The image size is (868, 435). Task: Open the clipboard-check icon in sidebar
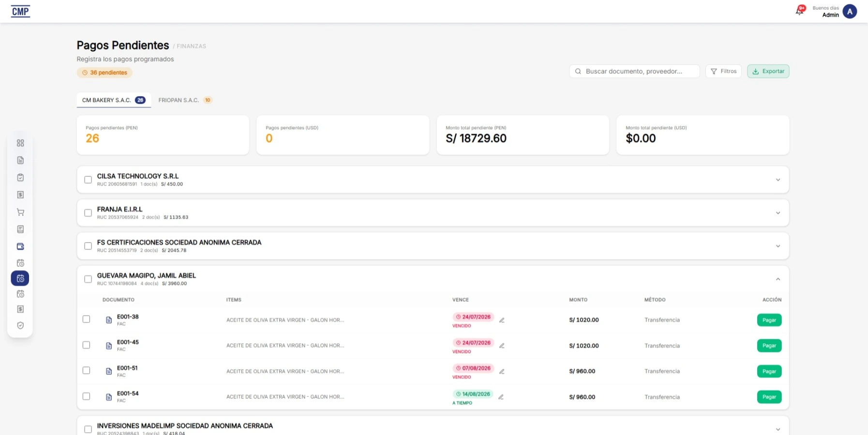pyautogui.click(x=20, y=177)
